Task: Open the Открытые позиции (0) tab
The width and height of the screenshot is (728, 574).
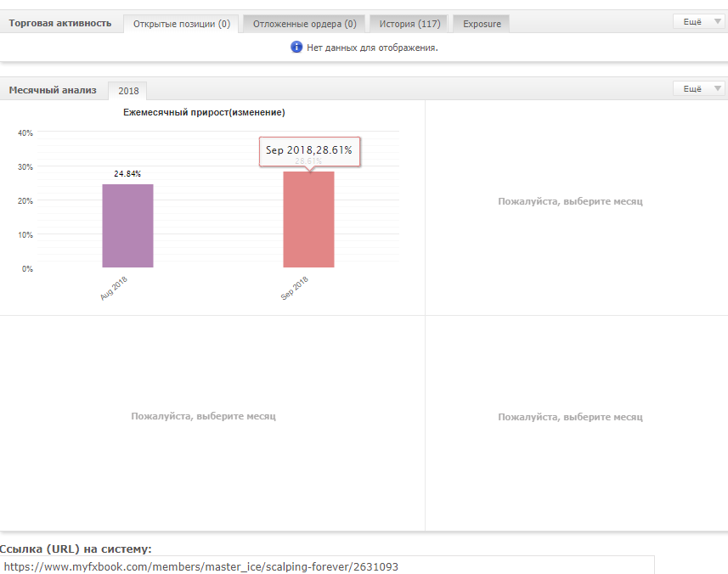Action: pyautogui.click(x=181, y=24)
